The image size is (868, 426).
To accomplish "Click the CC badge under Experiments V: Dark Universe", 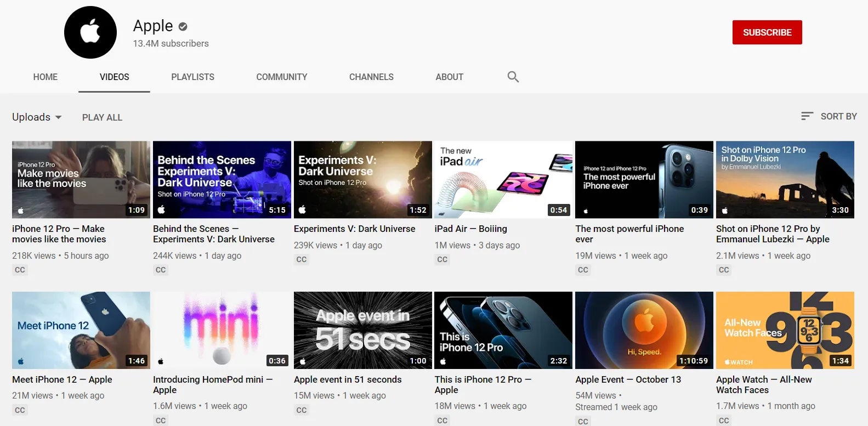I will 302,259.
